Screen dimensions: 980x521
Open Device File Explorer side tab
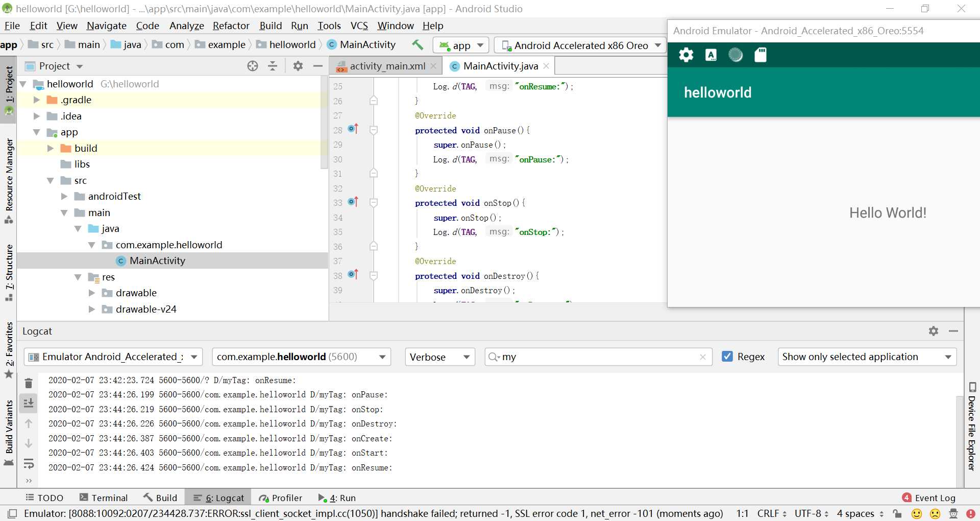[x=972, y=426]
